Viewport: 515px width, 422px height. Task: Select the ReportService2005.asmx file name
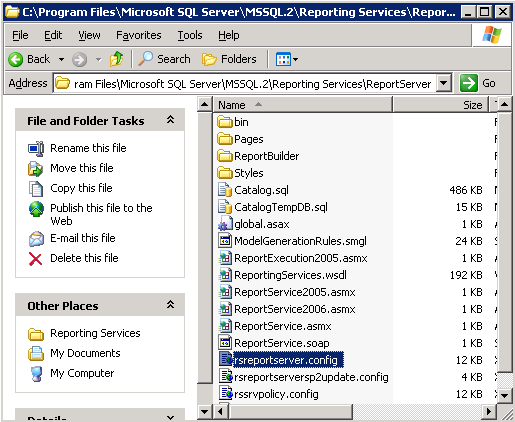(295, 292)
